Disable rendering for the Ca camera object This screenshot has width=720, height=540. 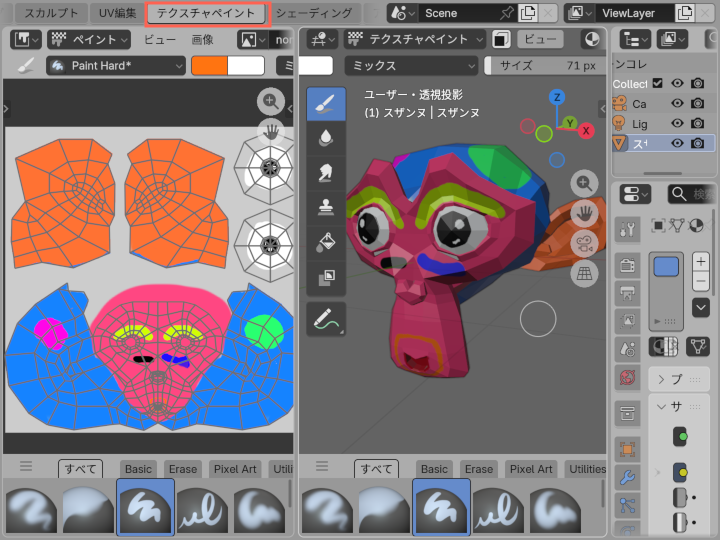coord(698,104)
